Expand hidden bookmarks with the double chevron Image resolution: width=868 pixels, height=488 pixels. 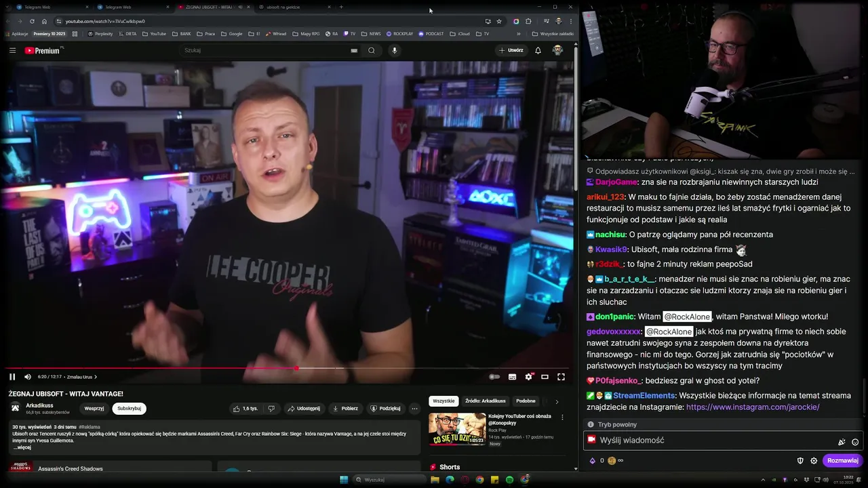tap(519, 33)
